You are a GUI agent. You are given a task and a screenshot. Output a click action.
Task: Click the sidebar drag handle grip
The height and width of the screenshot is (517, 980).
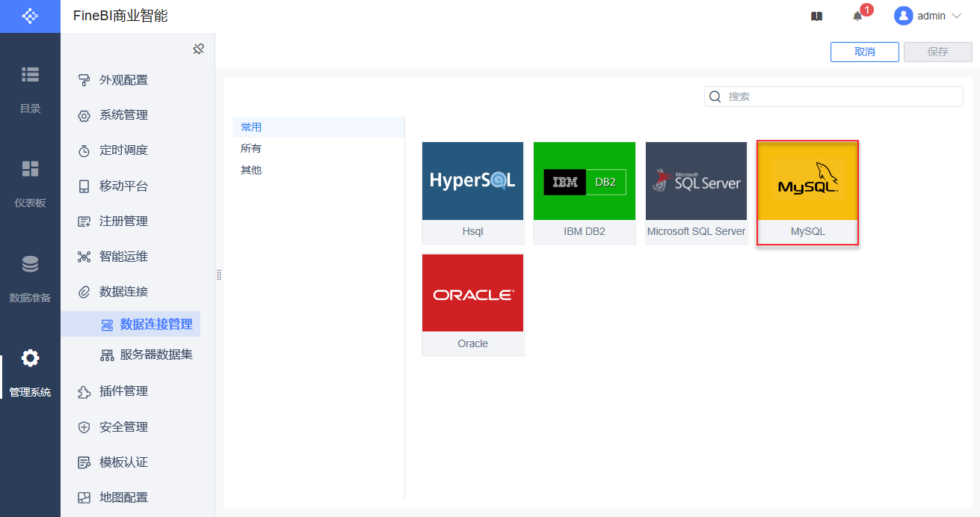[x=219, y=275]
